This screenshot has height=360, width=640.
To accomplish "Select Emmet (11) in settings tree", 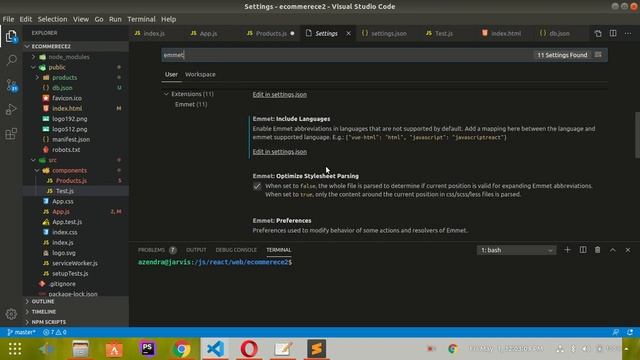I will point(191,104).
